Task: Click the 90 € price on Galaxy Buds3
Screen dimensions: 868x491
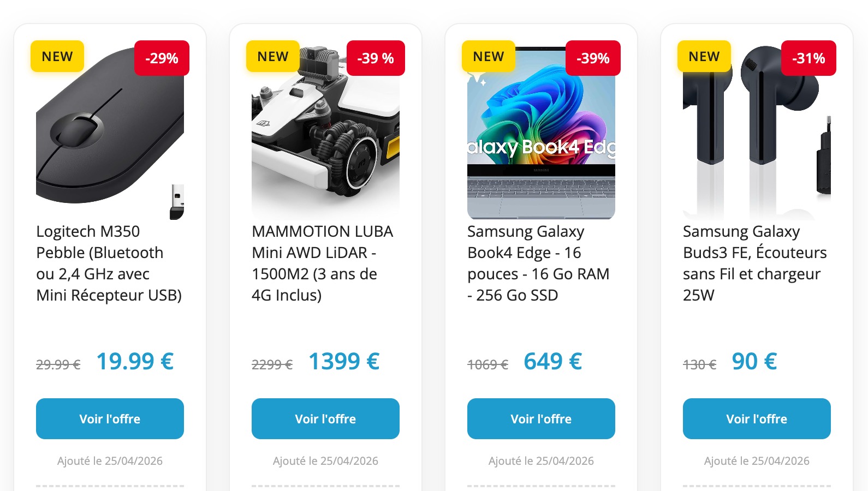Action: [754, 361]
